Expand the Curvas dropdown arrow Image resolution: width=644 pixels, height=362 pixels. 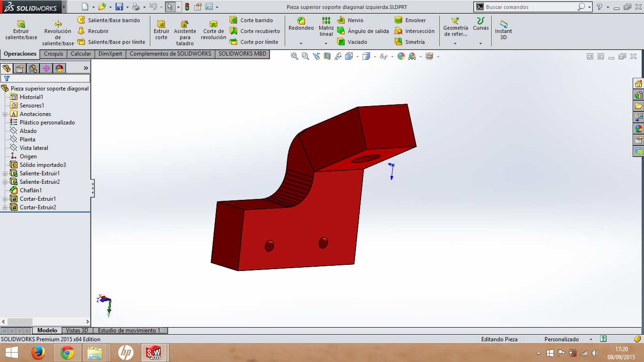481,43
